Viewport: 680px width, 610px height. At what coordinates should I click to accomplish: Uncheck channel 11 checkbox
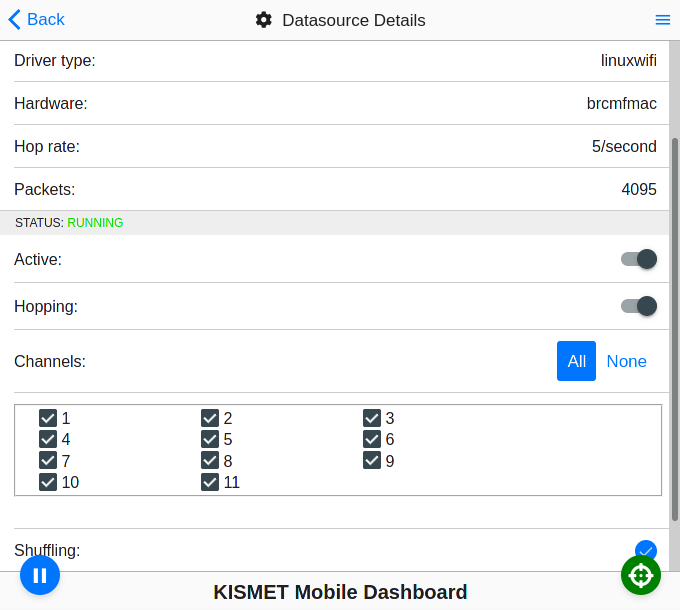(x=210, y=482)
